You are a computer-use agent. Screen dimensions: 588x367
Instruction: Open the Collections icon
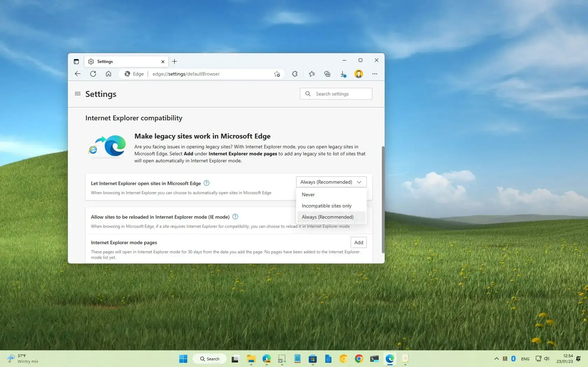point(327,74)
